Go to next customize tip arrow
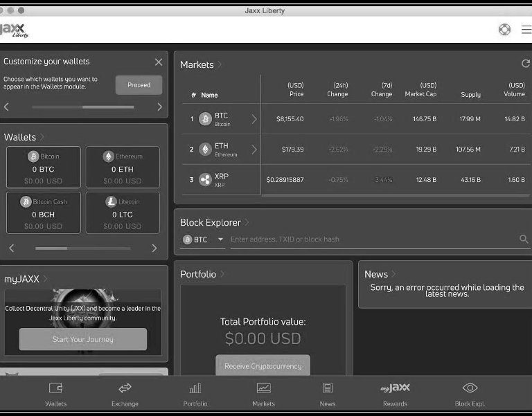Image resolution: width=532 pixels, height=416 pixels. (159, 107)
